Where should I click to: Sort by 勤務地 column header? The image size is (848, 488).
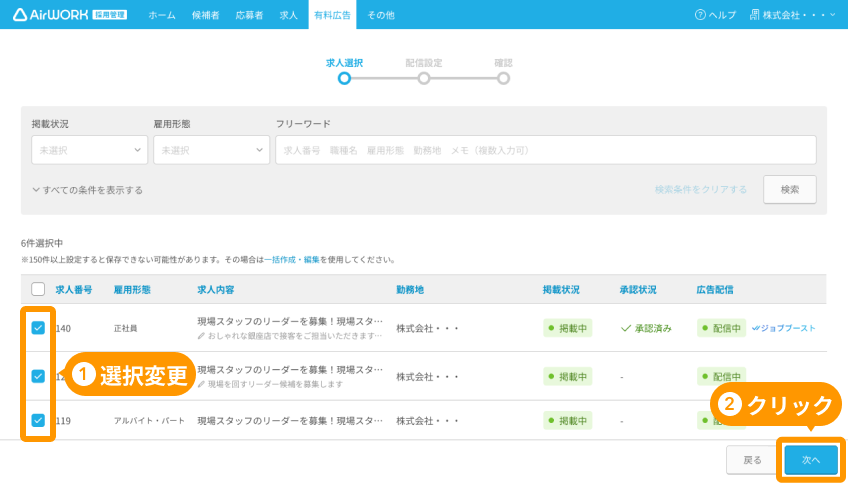pyautogui.click(x=410, y=289)
